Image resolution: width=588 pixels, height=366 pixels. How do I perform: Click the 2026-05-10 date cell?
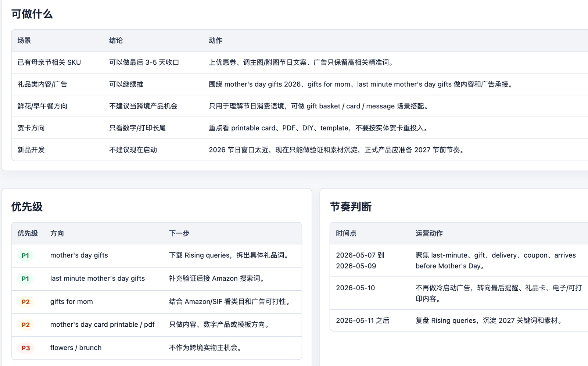[x=355, y=288]
